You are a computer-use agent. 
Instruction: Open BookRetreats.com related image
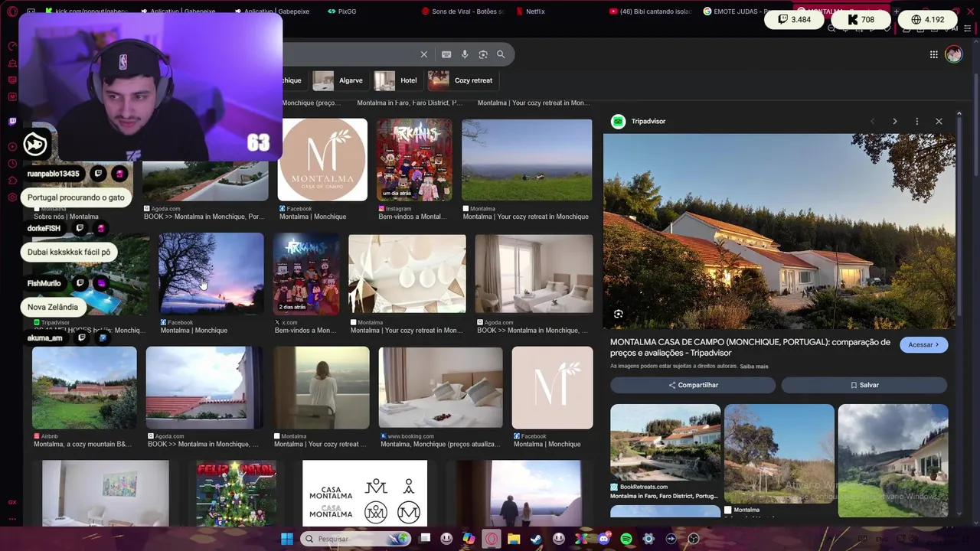click(x=665, y=442)
